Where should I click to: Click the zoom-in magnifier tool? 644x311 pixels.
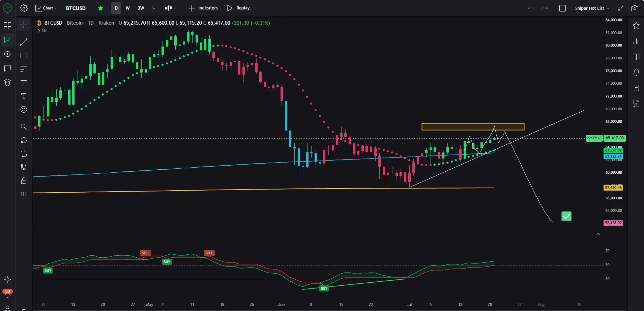point(24,126)
